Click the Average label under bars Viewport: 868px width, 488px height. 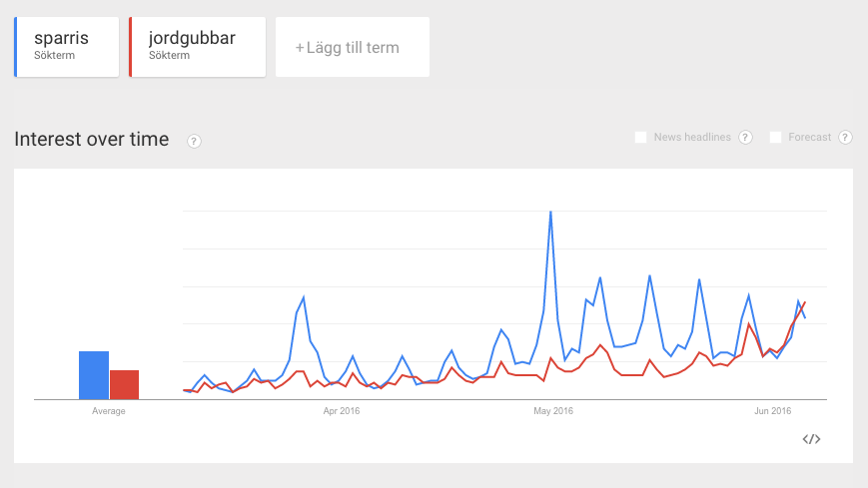tap(109, 411)
